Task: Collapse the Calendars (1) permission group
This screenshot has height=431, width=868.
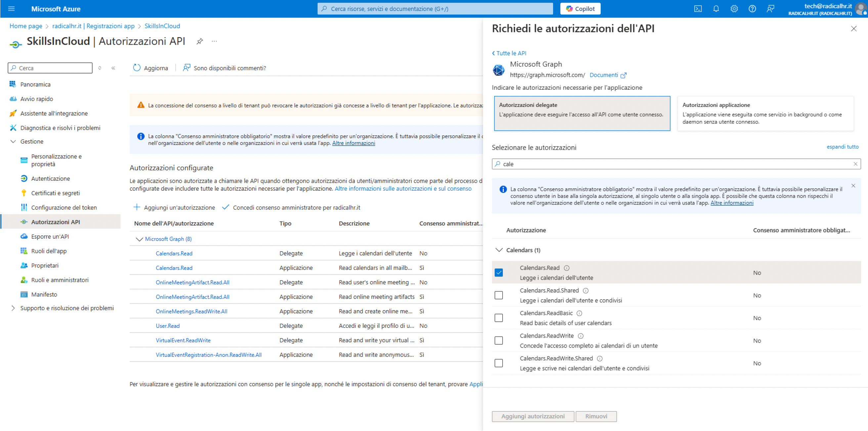Action: point(499,250)
